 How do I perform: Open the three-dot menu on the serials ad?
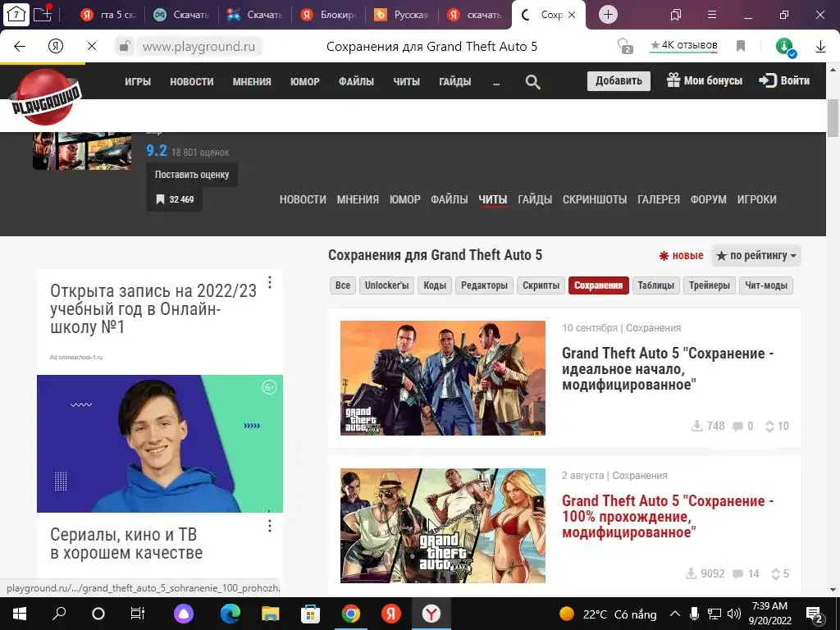(270, 526)
